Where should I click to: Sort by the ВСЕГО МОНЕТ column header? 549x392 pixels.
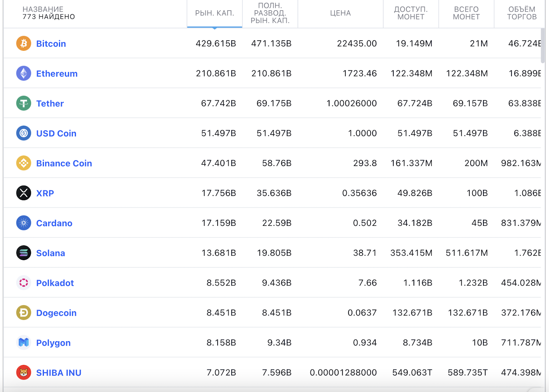(x=466, y=13)
